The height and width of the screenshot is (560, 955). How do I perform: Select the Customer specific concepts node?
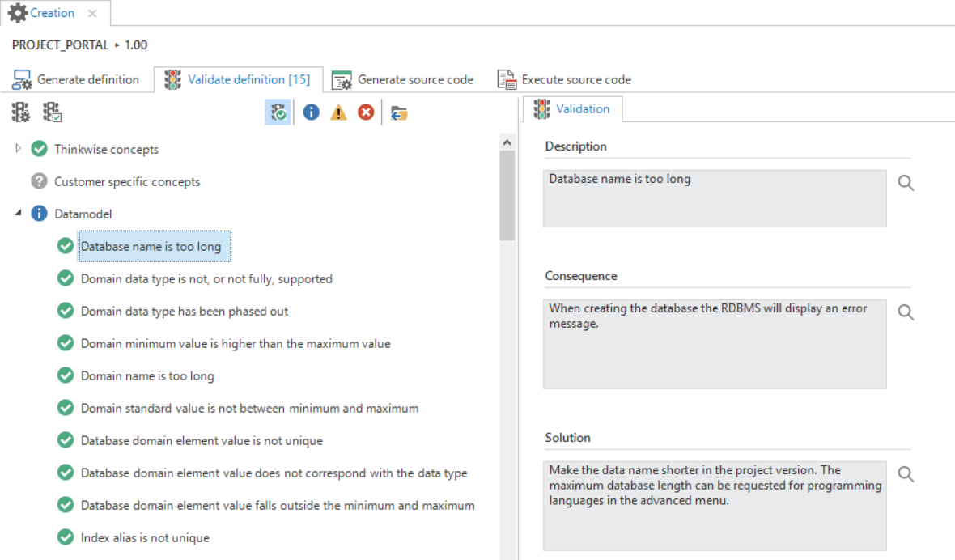[x=127, y=182]
